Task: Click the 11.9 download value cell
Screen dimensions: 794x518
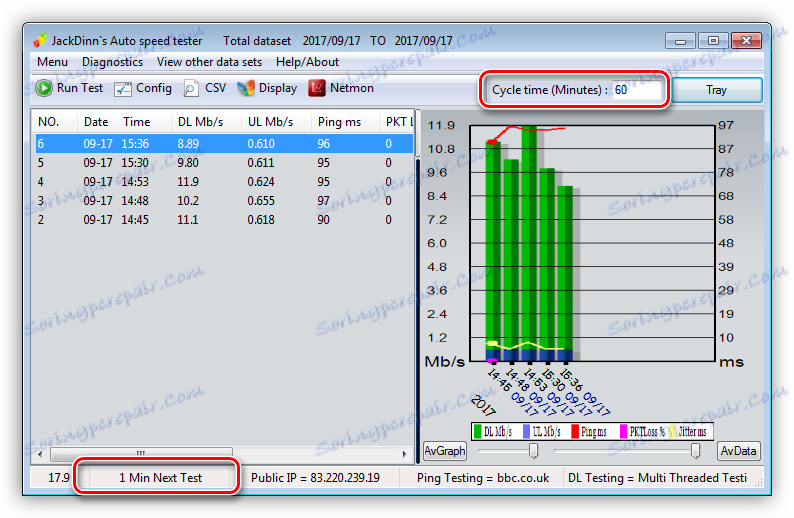Action: (x=188, y=182)
